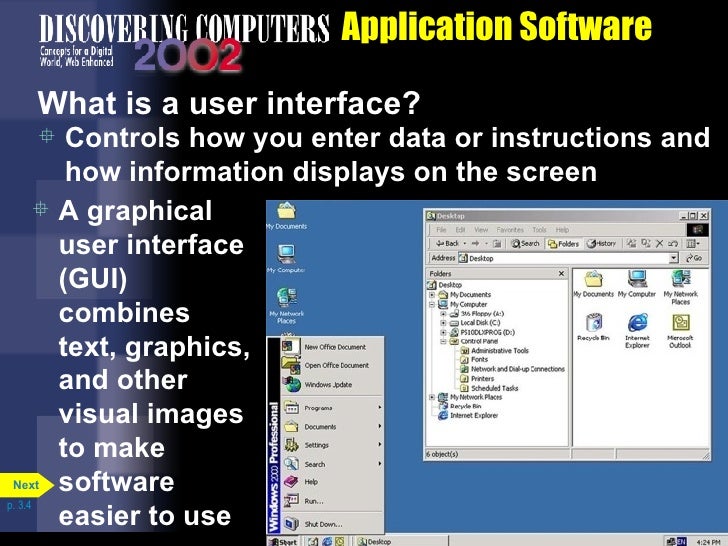Choose Run... in Start menu

pos(332,501)
